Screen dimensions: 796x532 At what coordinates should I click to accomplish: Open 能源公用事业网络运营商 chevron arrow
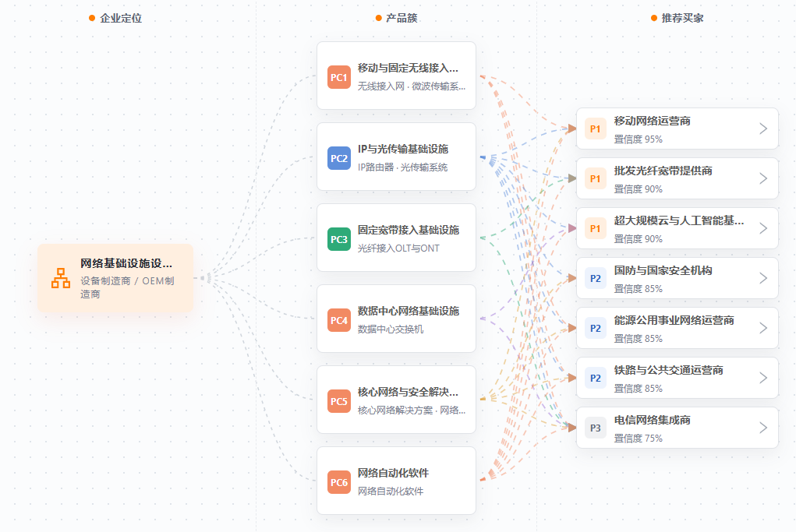(763, 328)
